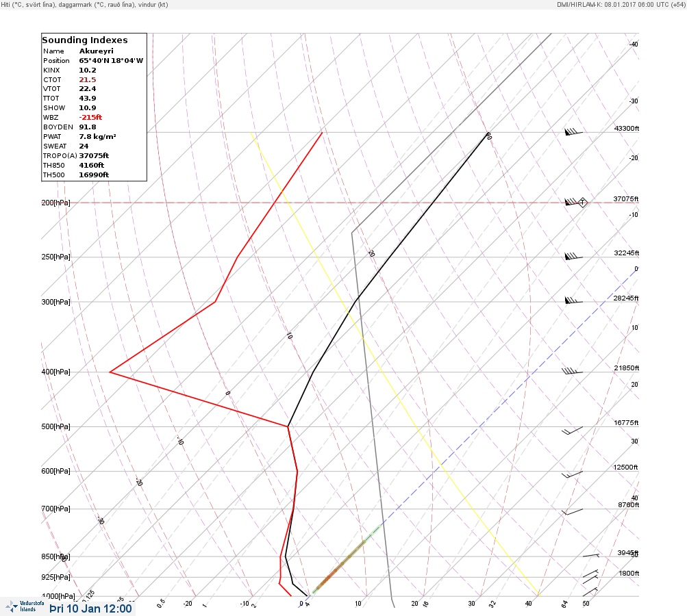Click the 32245ft altitude label
The image size is (687, 616).
click(627, 253)
